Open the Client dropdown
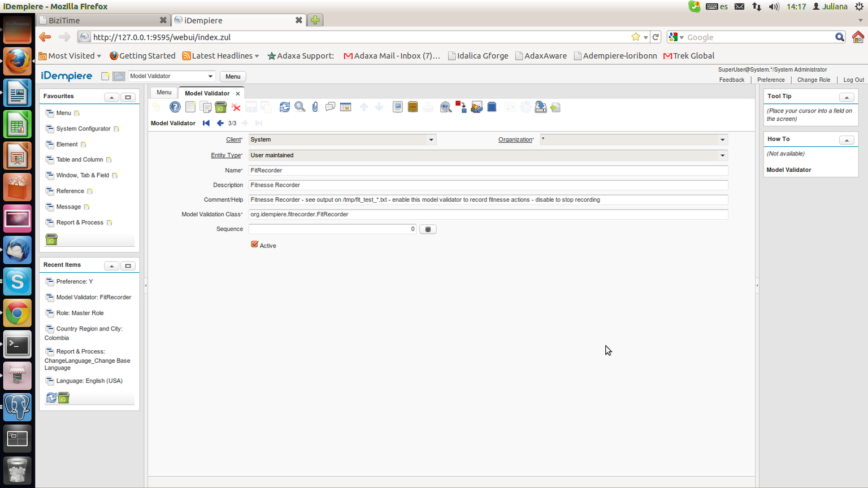Image resolution: width=868 pixels, height=488 pixels. click(x=431, y=140)
